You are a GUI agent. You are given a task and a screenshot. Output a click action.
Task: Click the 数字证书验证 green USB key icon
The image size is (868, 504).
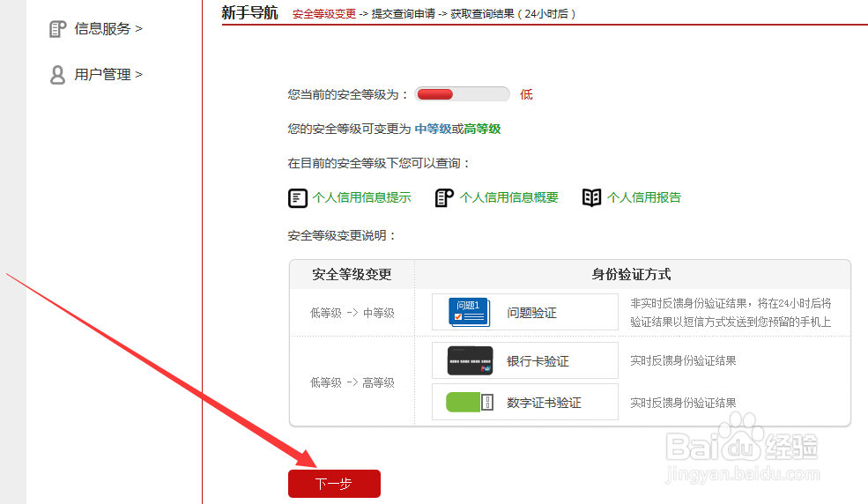470,402
